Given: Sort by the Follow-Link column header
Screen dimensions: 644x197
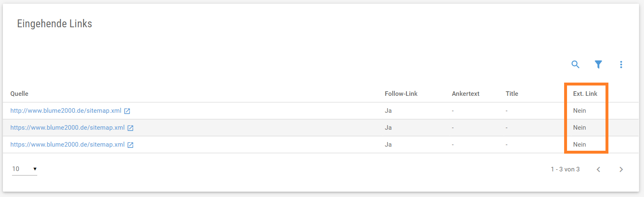Looking at the screenshot, I should coord(401,94).
